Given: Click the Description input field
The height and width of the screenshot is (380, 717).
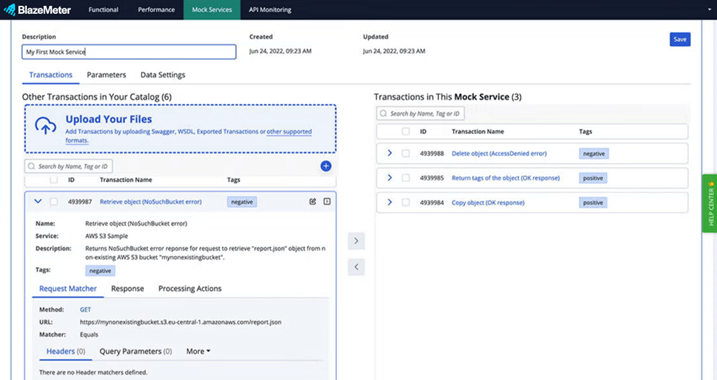Looking at the screenshot, I should tap(129, 52).
